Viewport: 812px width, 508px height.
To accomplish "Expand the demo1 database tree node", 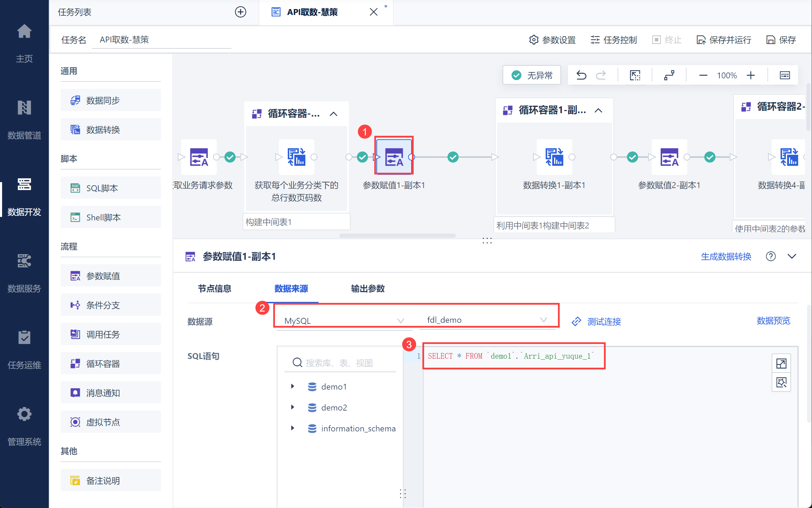I will [293, 386].
